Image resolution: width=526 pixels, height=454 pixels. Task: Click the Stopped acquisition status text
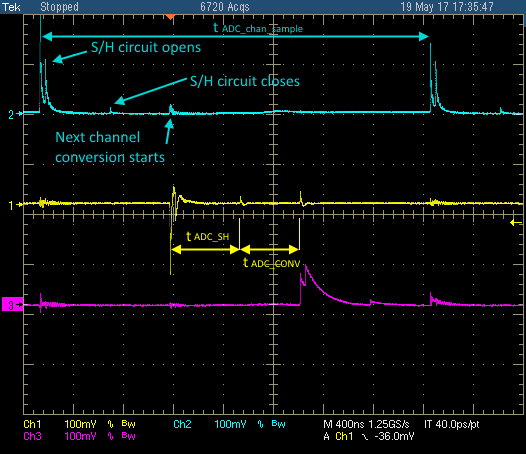(59, 7)
